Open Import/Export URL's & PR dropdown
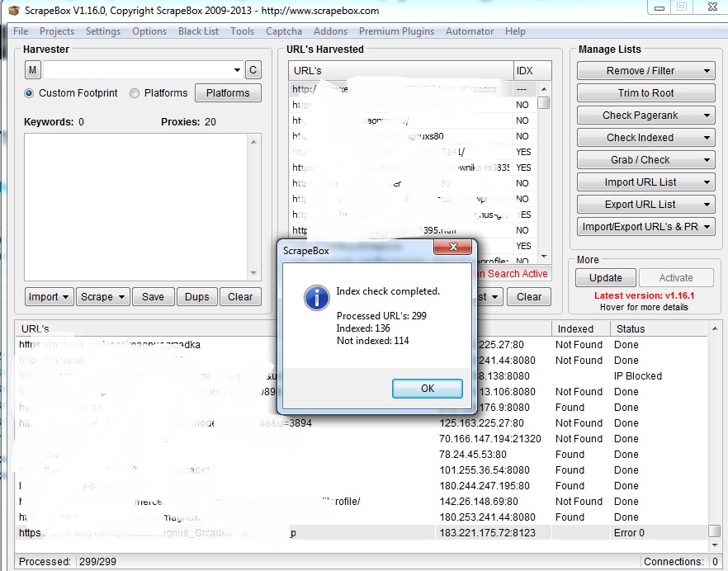The width and height of the screenshot is (728, 571). [645, 227]
